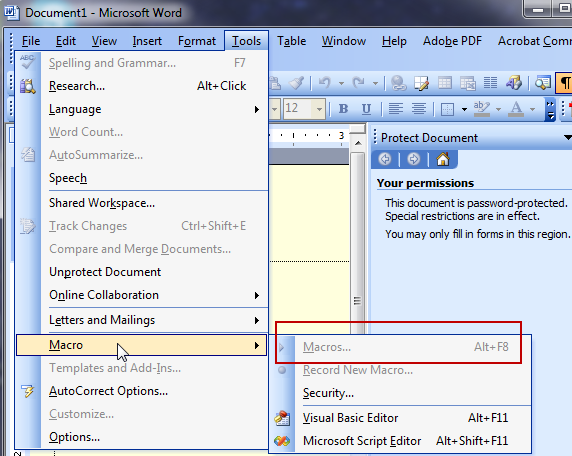Screen dimensions: 572x456
Task: Toggle Show/Hide paragraph marks button
Action: [564, 83]
